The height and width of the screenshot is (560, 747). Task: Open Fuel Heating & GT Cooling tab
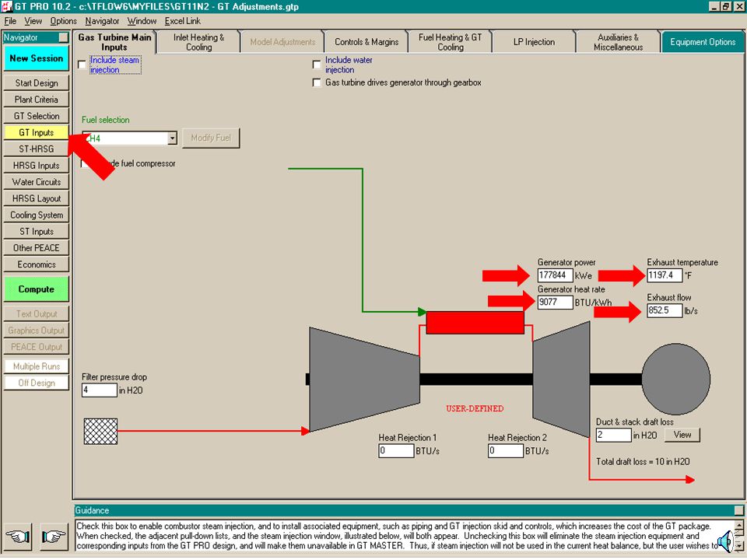click(x=451, y=42)
